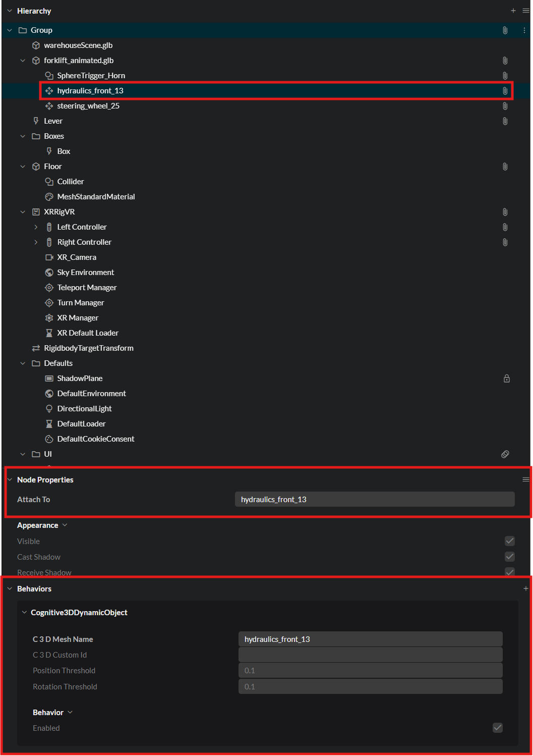Collapse the forklift_animated.glb tree node
The width and height of the screenshot is (533, 756).
23,61
